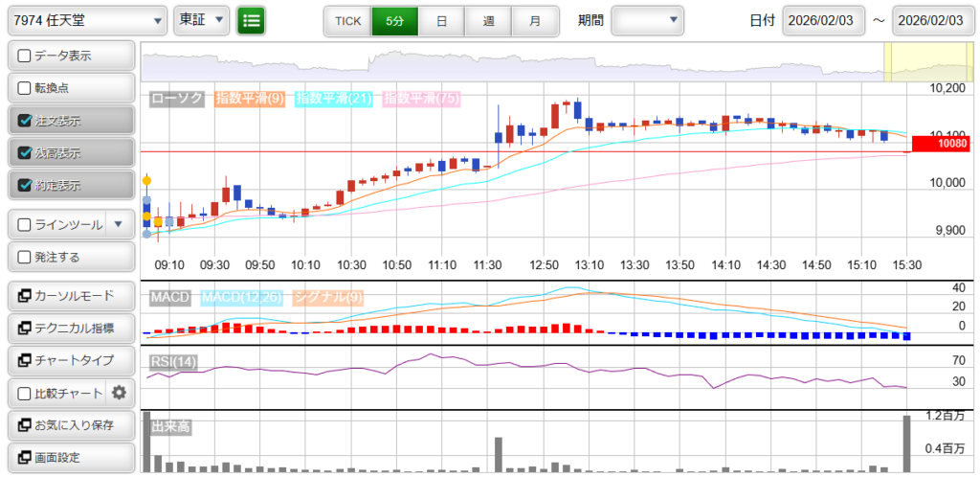The image size is (980, 477).
Task: Open comparison chart gear settings
Action: [120, 392]
